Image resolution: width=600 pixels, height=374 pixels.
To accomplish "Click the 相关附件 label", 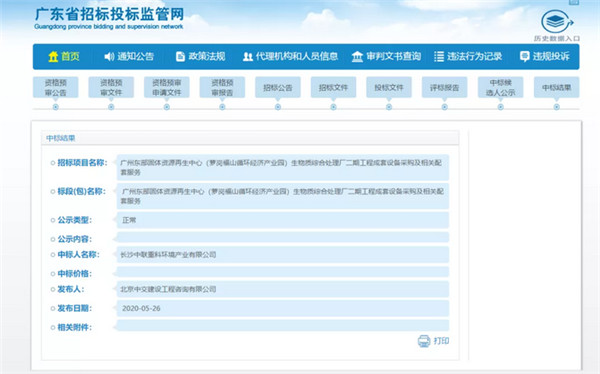I will [75, 327].
